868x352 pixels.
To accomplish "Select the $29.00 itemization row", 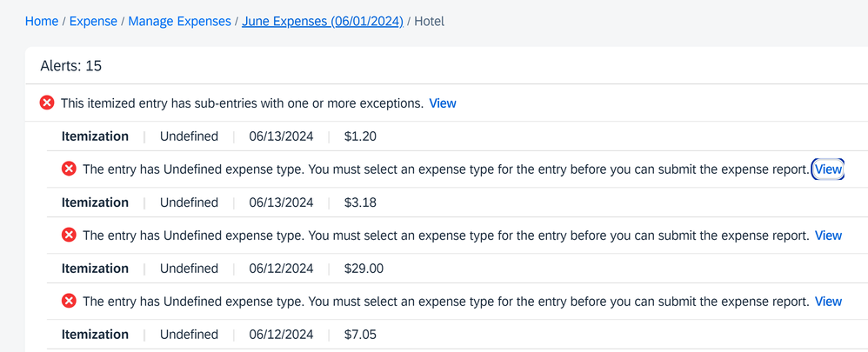I will click(457, 269).
